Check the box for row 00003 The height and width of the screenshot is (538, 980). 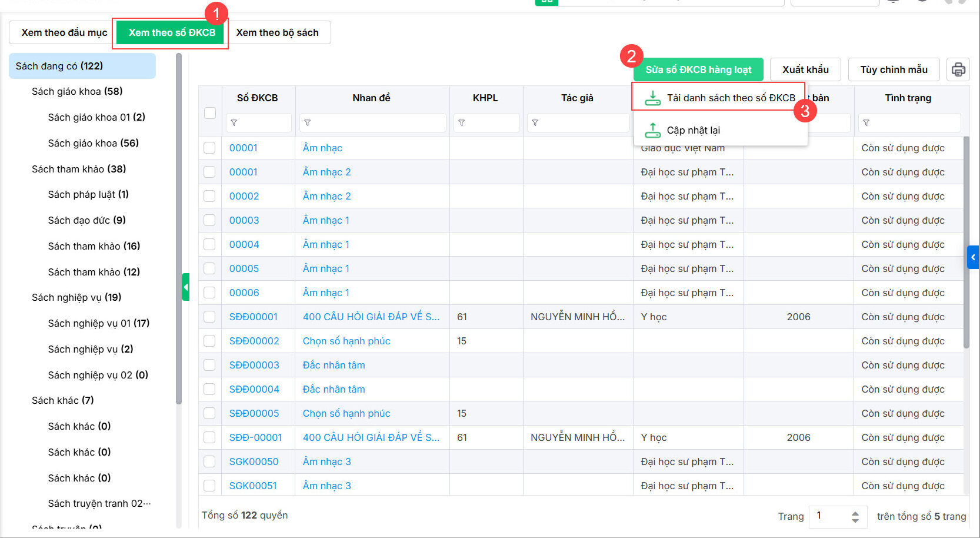(x=209, y=220)
